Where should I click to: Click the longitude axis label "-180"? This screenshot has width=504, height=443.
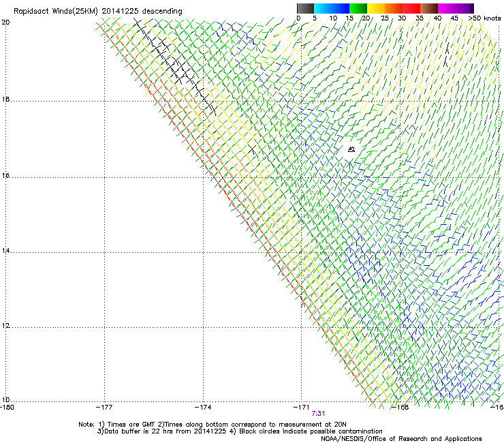[x=7, y=408]
